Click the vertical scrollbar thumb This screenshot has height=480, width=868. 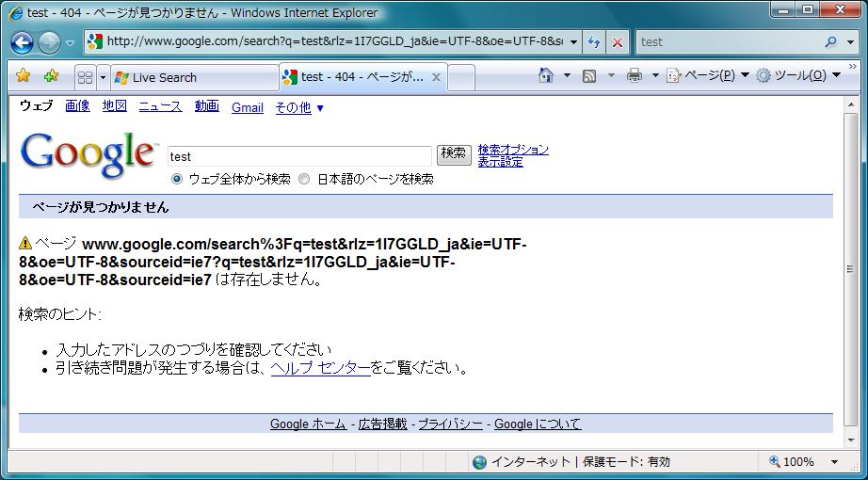[x=851, y=269]
